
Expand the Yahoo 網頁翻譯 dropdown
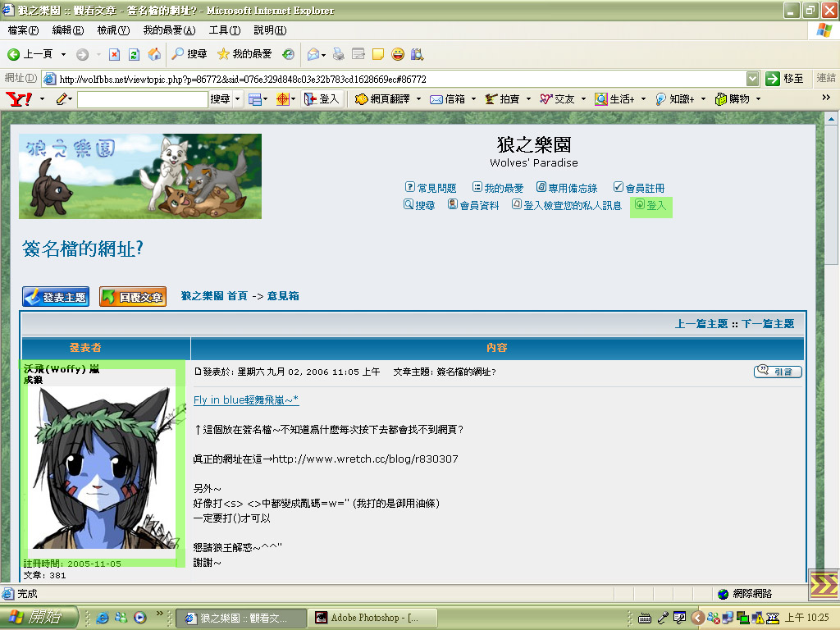(x=418, y=99)
